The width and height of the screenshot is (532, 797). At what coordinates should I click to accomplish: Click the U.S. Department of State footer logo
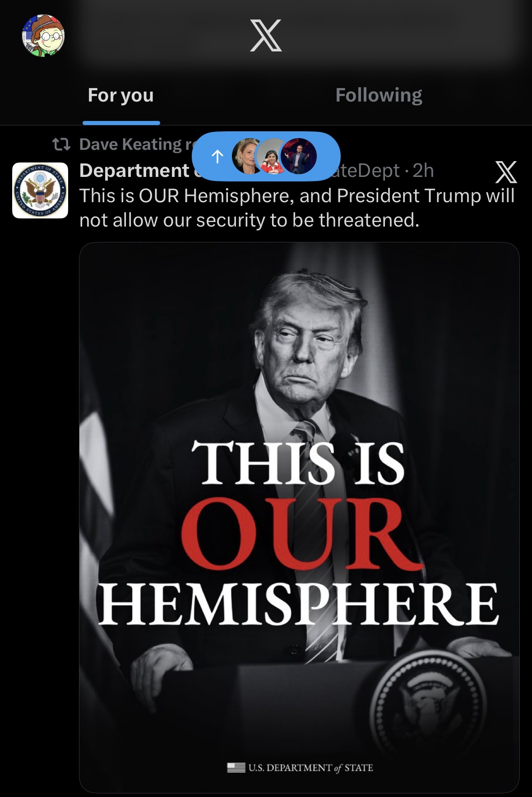(300, 768)
